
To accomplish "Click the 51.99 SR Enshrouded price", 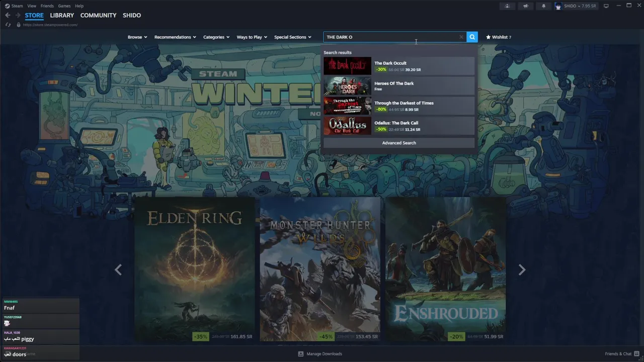I will 493,336.
